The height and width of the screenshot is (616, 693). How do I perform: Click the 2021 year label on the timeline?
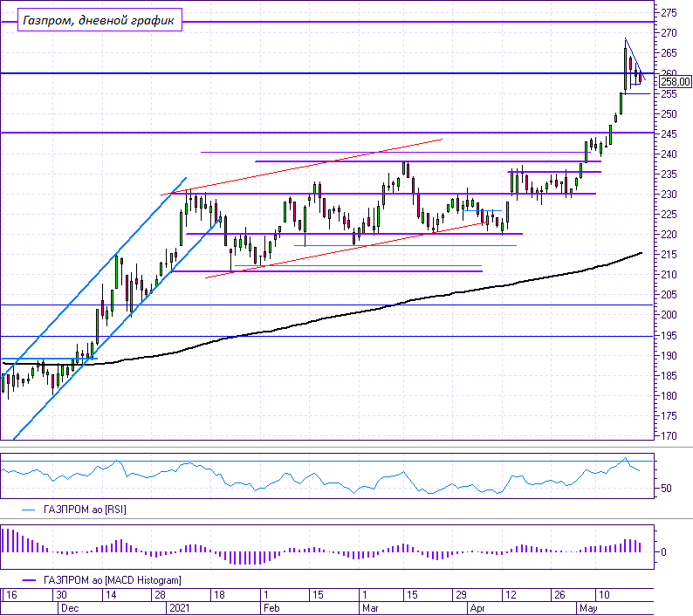(x=180, y=608)
